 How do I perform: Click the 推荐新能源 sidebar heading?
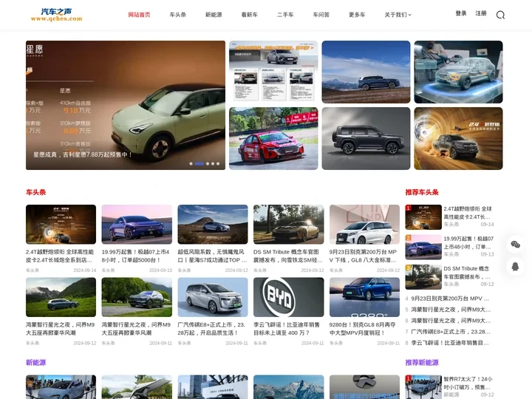[x=422, y=362]
